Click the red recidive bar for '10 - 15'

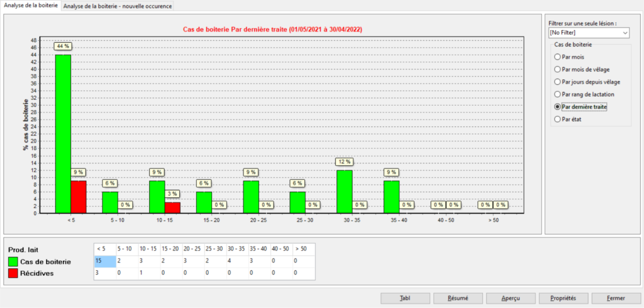[173, 207]
